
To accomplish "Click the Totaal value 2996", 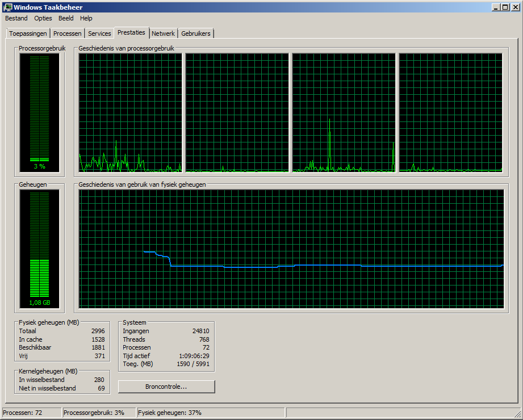I will tap(98, 331).
